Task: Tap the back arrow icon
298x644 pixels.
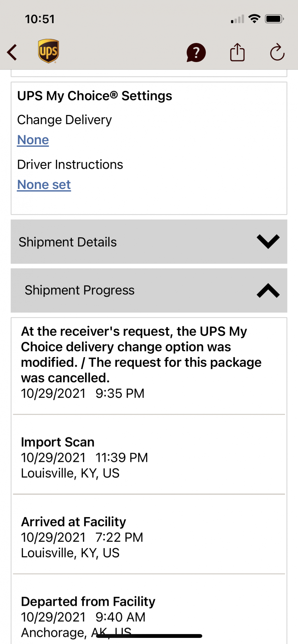Action: click(12, 52)
